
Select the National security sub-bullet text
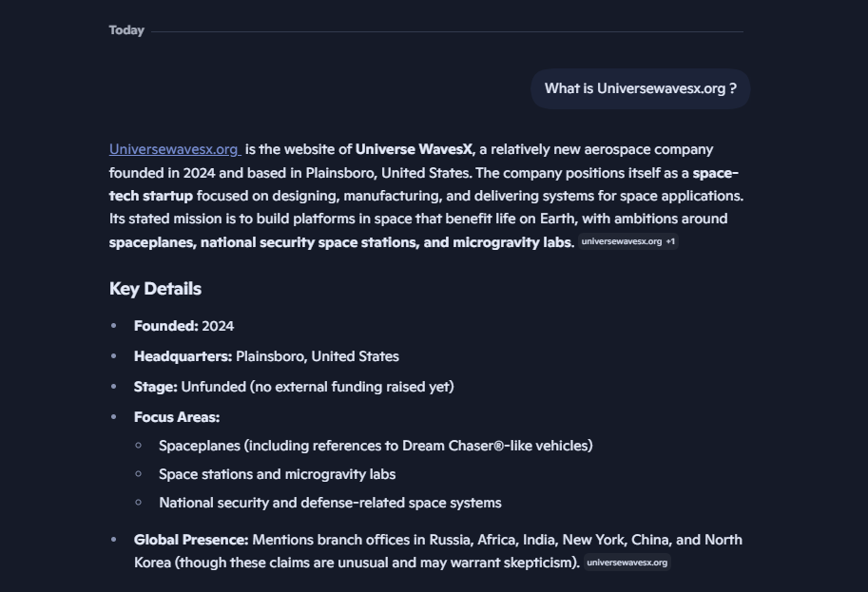pyautogui.click(x=330, y=503)
